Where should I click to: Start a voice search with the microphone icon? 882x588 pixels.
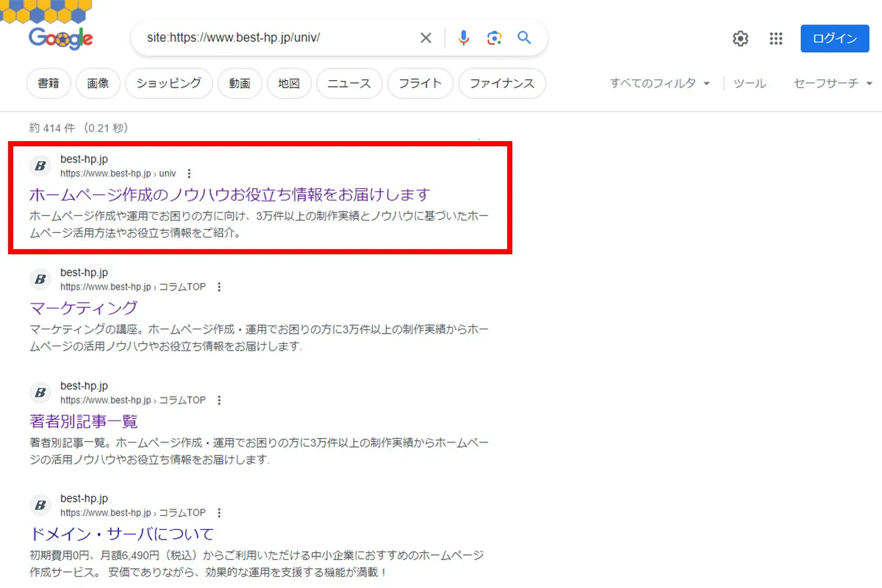coord(464,37)
